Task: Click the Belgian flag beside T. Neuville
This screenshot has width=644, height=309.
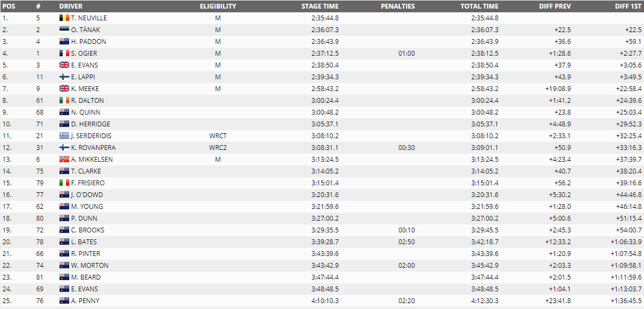Action: point(64,18)
